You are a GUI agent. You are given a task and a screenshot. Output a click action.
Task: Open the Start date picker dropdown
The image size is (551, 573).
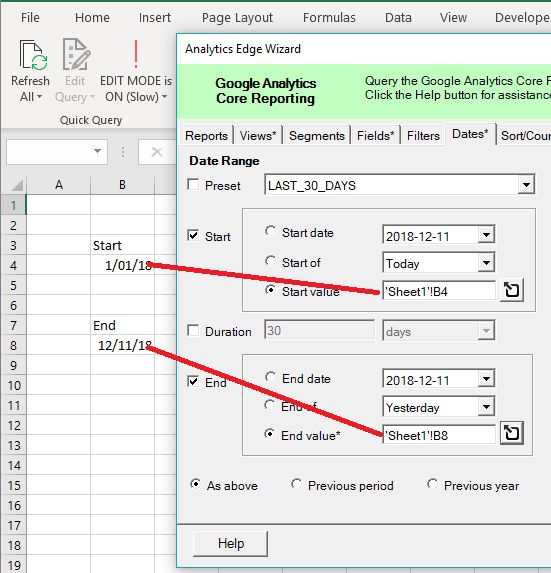[486, 235]
